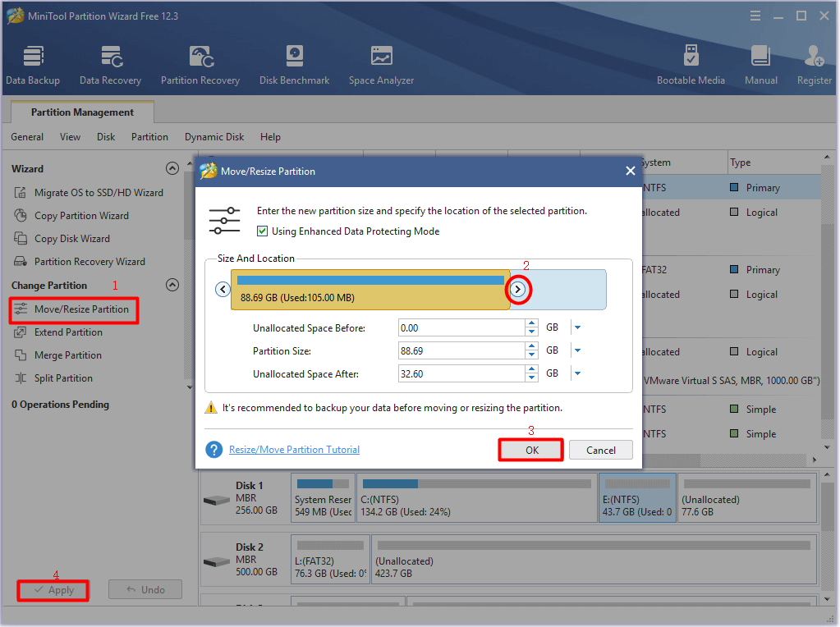Open unit dropdown for Unallocated Space After
This screenshot has height=627, width=840.
[x=577, y=373]
